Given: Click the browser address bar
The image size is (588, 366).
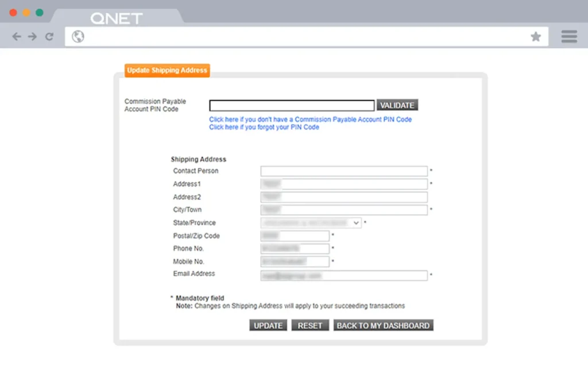Looking at the screenshot, I should [287, 36].
